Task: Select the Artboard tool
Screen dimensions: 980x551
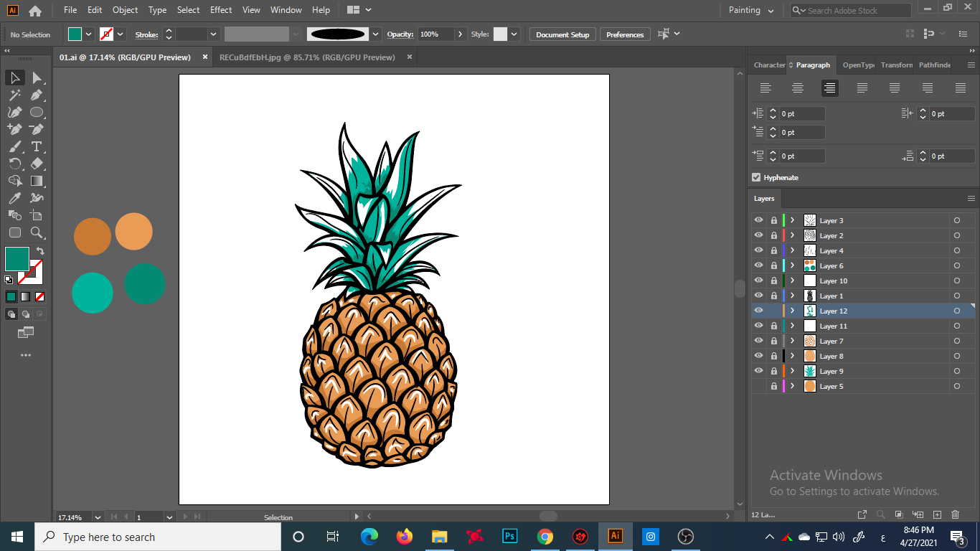Action: (37, 215)
